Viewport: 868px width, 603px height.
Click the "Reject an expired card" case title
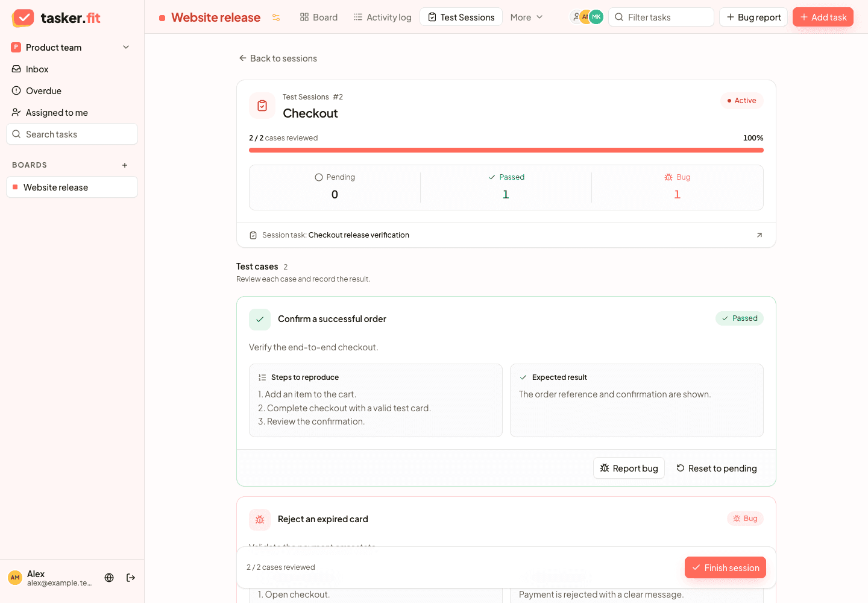pyautogui.click(x=323, y=519)
